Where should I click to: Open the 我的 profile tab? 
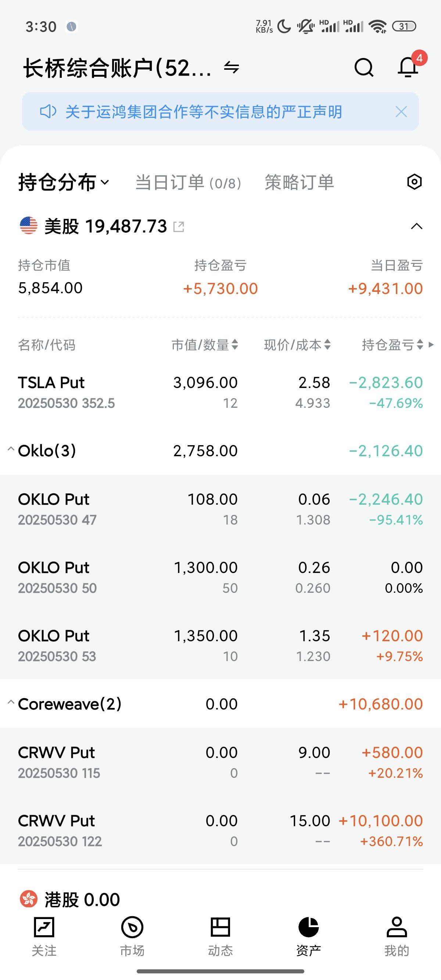coord(397,936)
